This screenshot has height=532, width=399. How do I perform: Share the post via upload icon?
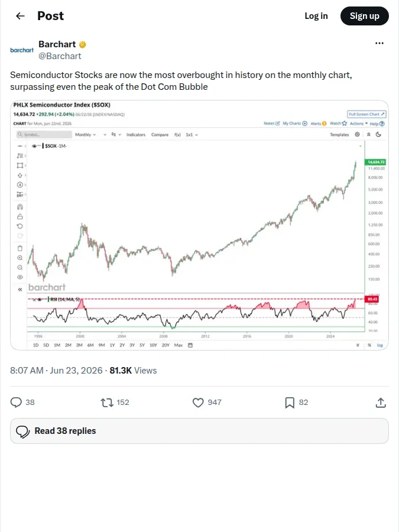(381, 403)
